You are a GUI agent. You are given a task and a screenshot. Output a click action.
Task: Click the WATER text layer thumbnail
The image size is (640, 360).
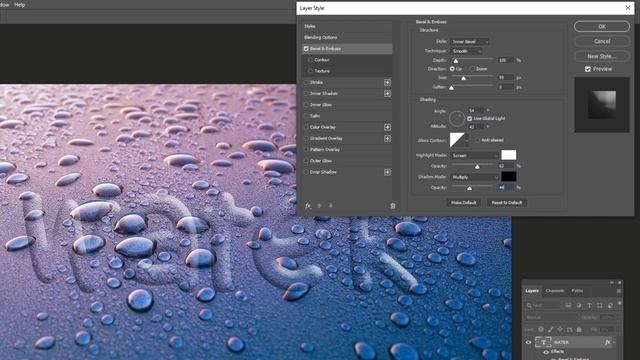click(x=543, y=342)
